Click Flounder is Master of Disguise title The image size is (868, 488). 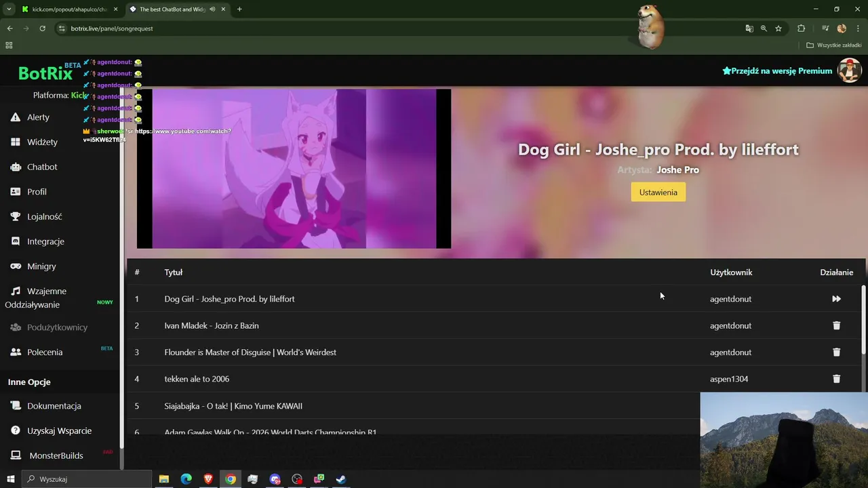pos(250,352)
